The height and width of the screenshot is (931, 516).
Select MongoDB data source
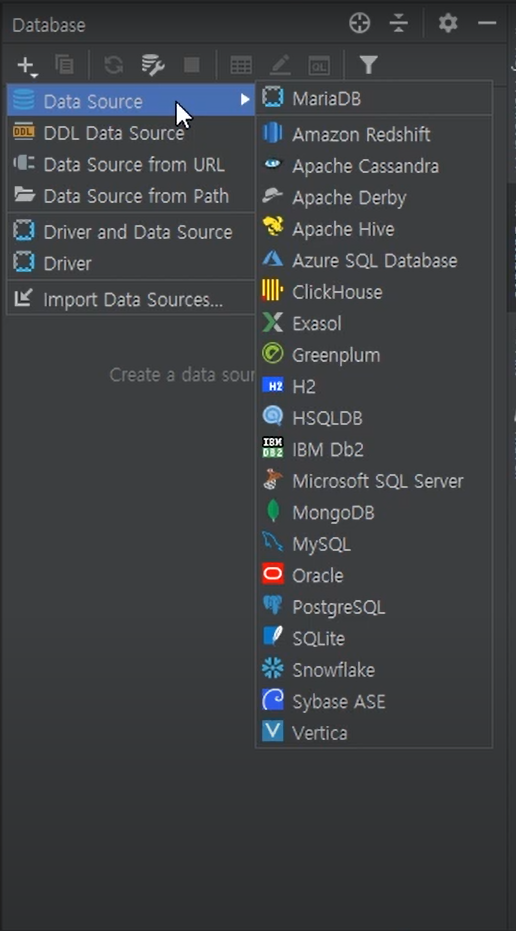click(x=373, y=512)
